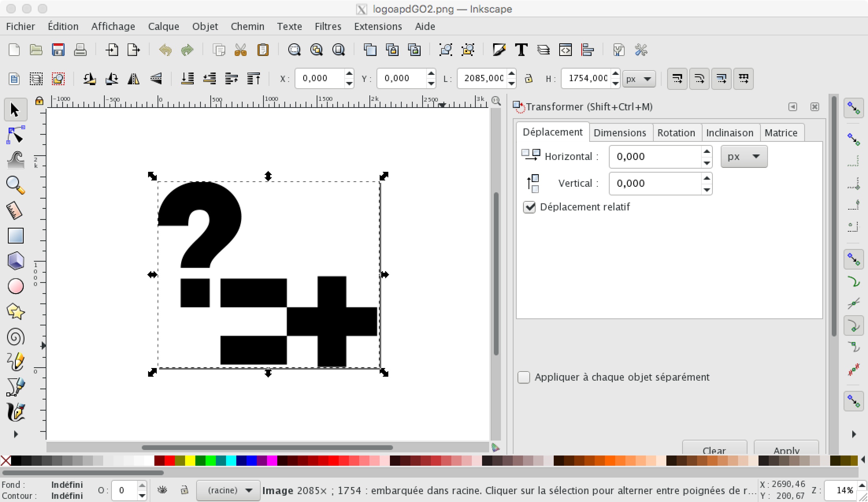
Task: Switch to the Matrice tab
Action: [781, 133]
